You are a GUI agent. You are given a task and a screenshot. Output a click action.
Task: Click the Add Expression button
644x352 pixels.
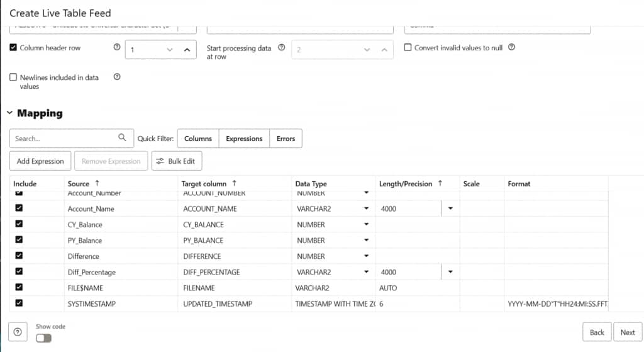click(40, 161)
